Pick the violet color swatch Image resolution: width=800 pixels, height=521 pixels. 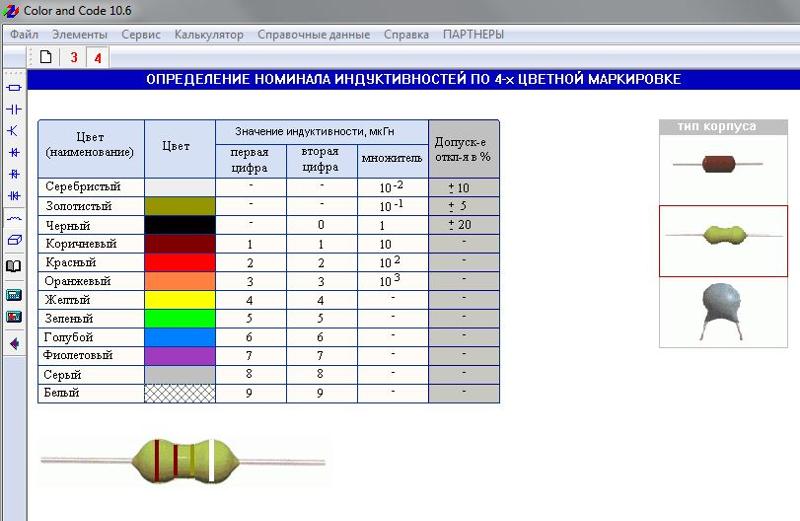tap(180, 356)
